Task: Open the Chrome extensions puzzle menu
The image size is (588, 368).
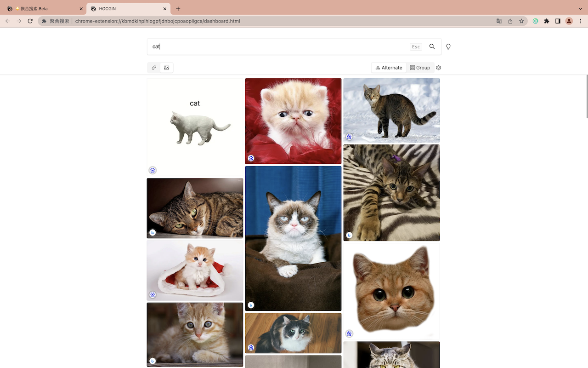Action: (546, 21)
